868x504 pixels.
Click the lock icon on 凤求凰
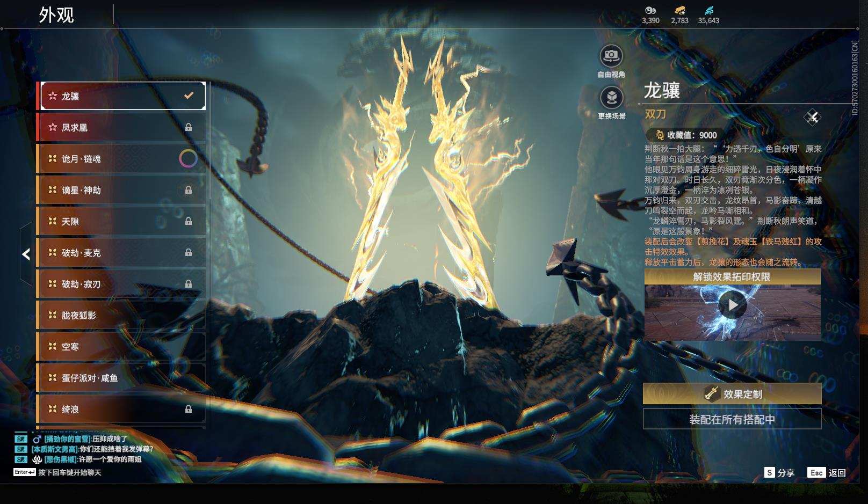click(189, 127)
